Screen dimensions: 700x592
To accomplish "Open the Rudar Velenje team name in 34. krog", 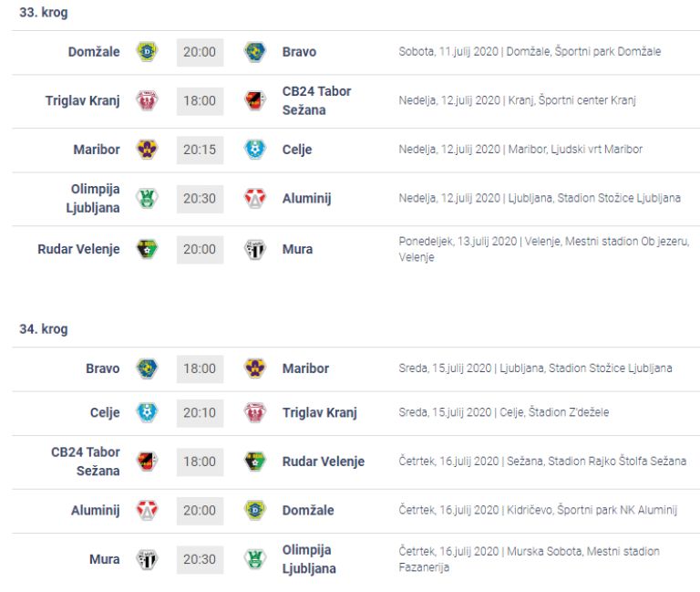I will tap(323, 462).
